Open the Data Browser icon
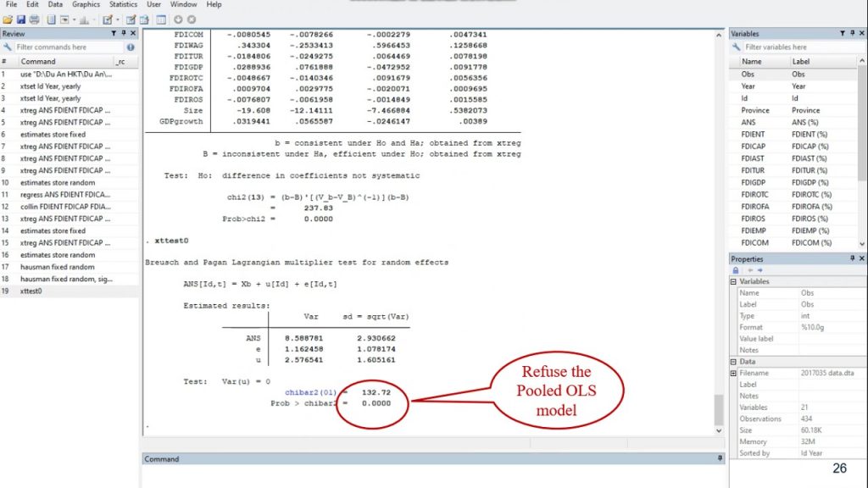868x488 pixels. click(x=144, y=19)
